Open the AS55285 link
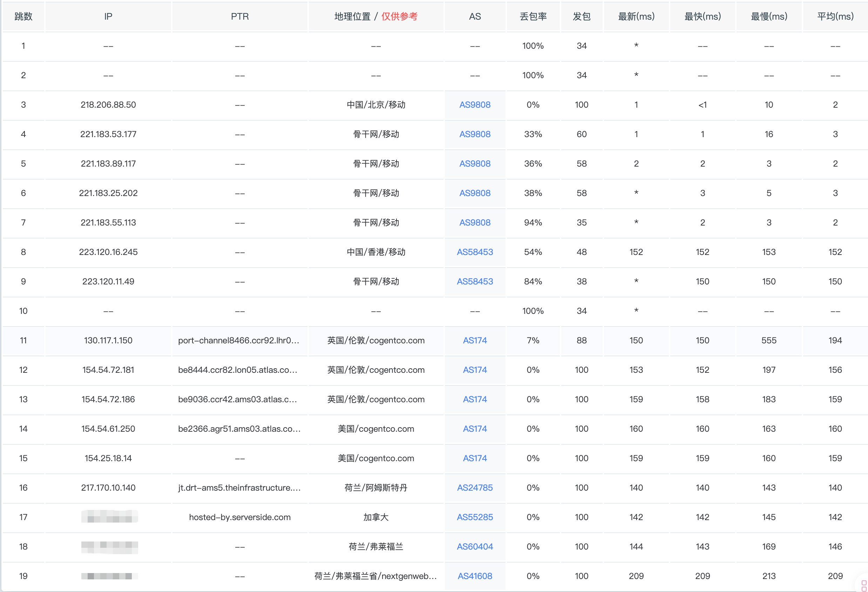 475,517
